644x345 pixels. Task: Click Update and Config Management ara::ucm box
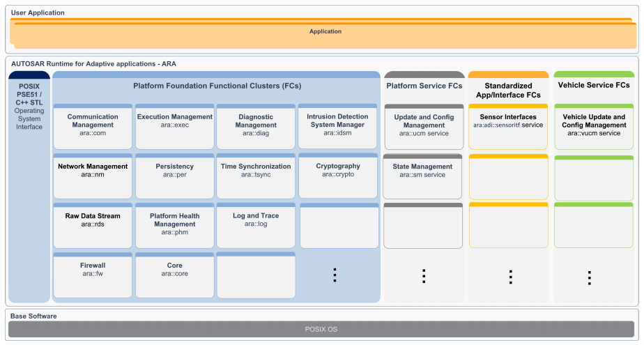424,127
